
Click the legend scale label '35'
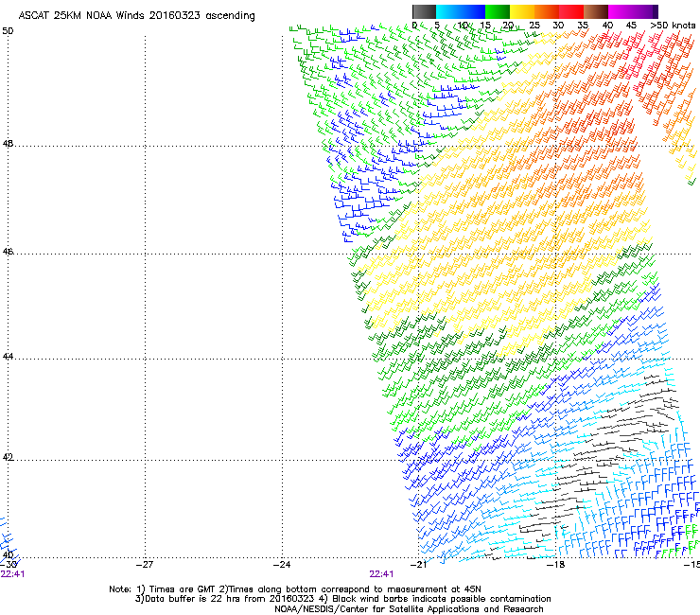583,26
